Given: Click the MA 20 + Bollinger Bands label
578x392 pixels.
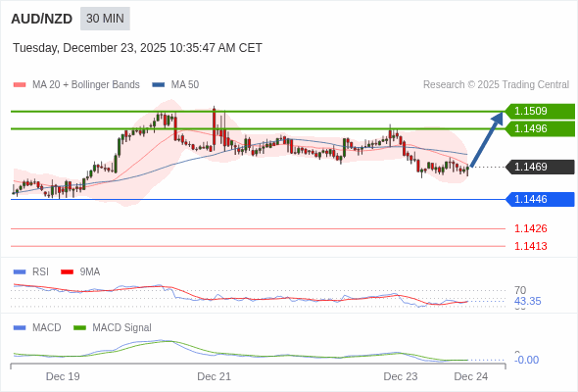Looking at the screenshot, I should (x=86, y=85).
